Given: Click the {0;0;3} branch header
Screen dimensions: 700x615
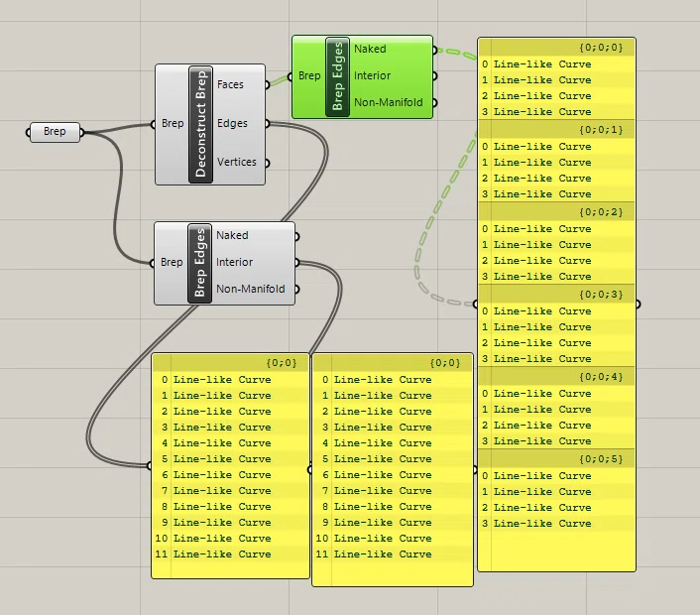Looking at the screenshot, I should pyautogui.click(x=556, y=295).
